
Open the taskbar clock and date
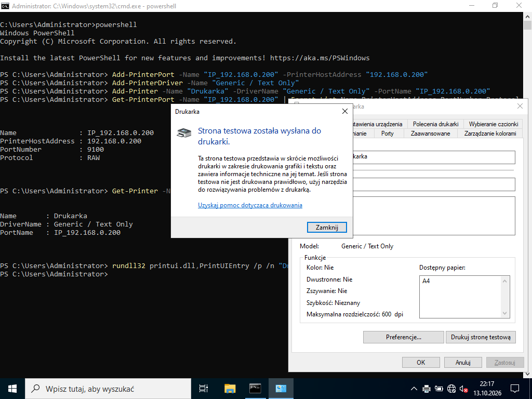487,389
